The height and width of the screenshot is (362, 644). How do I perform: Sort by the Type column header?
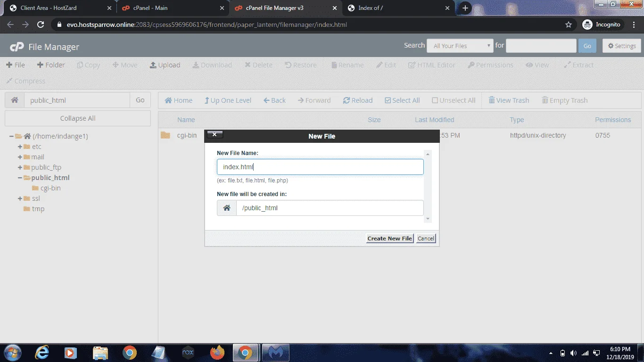pos(517,120)
